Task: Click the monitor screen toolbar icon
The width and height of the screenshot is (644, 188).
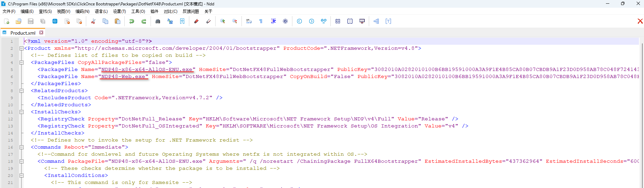Action: tap(362, 21)
